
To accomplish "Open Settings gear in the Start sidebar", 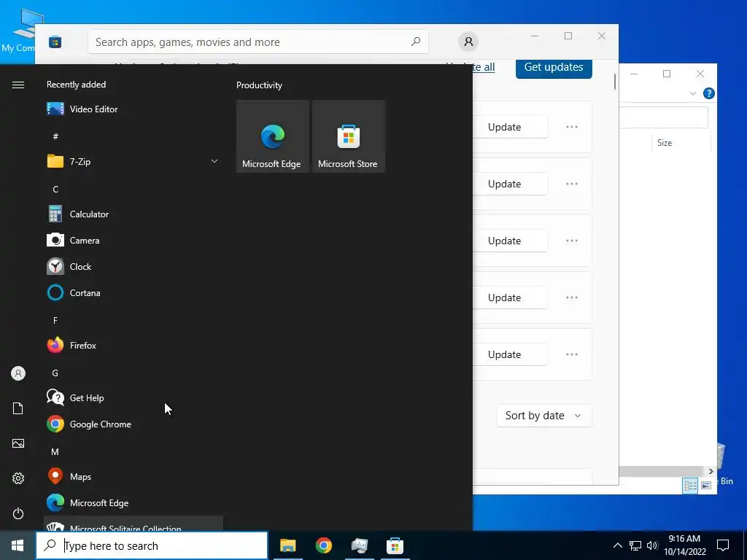I will pyautogui.click(x=18, y=478).
